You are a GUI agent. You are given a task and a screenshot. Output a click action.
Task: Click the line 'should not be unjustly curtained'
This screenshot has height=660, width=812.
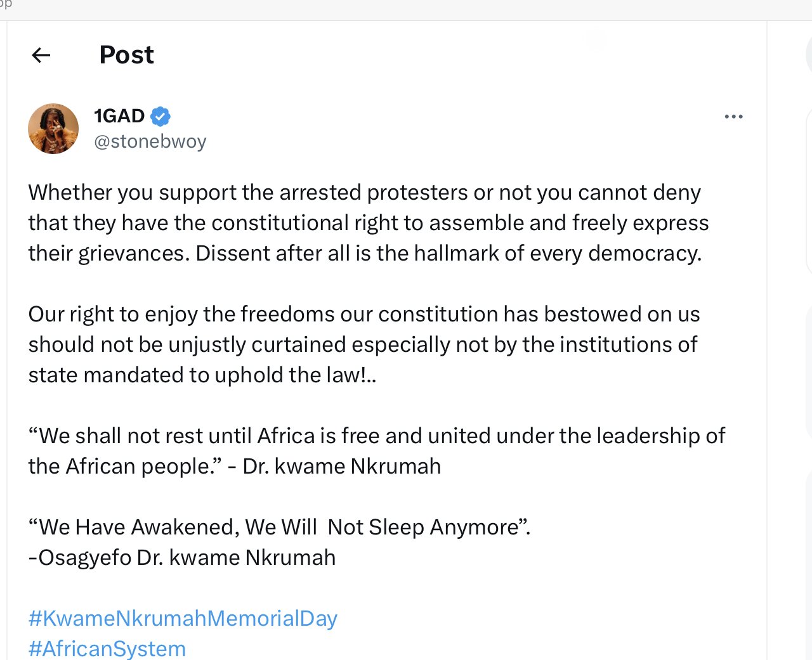(363, 344)
